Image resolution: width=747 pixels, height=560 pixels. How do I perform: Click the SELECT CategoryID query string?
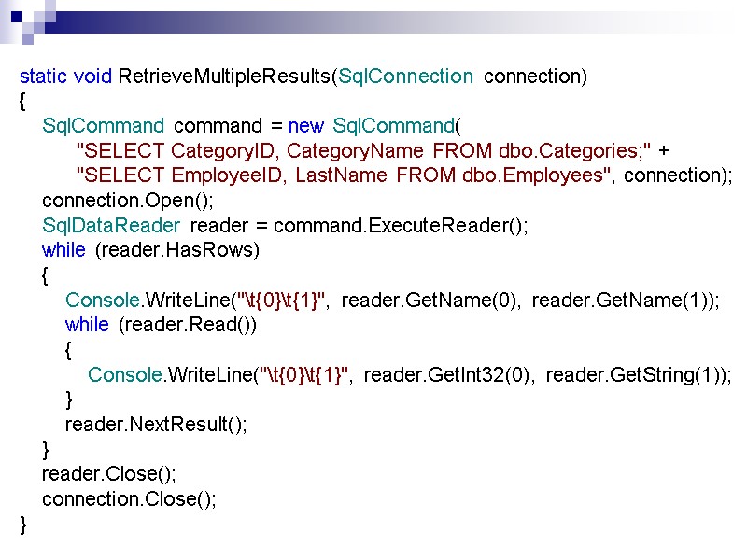(x=243, y=150)
